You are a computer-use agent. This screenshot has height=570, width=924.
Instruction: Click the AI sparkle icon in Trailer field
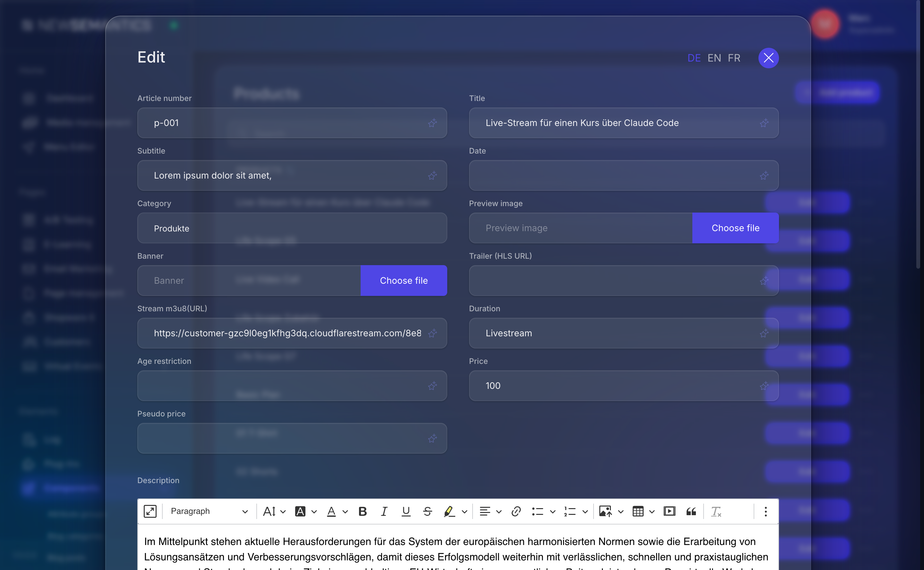click(764, 281)
